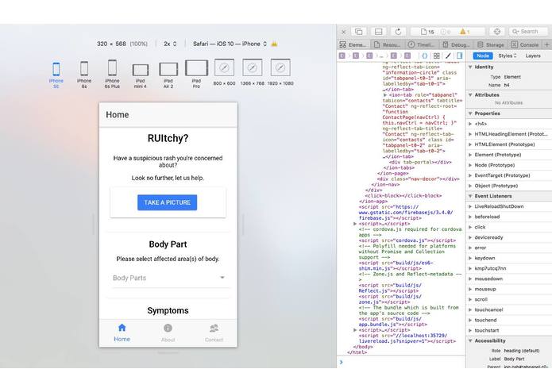Collapse the Identity section

point(470,67)
